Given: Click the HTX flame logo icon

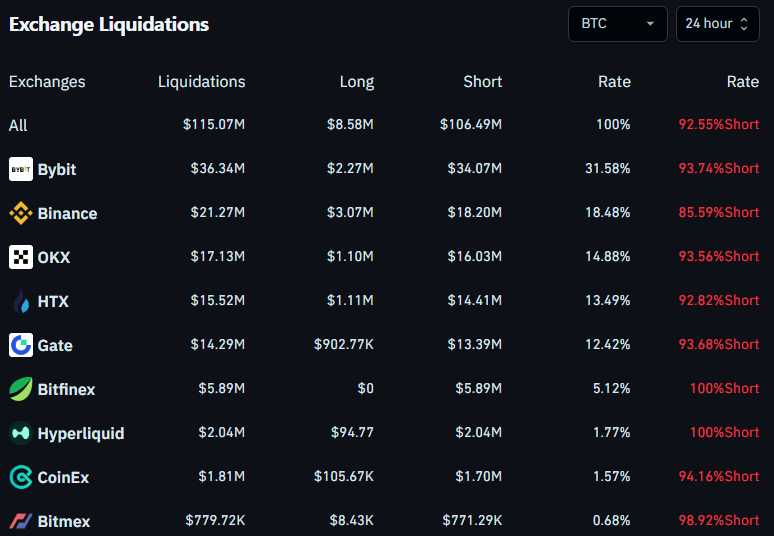Looking at the screenshot, I should tap(21, 301).
